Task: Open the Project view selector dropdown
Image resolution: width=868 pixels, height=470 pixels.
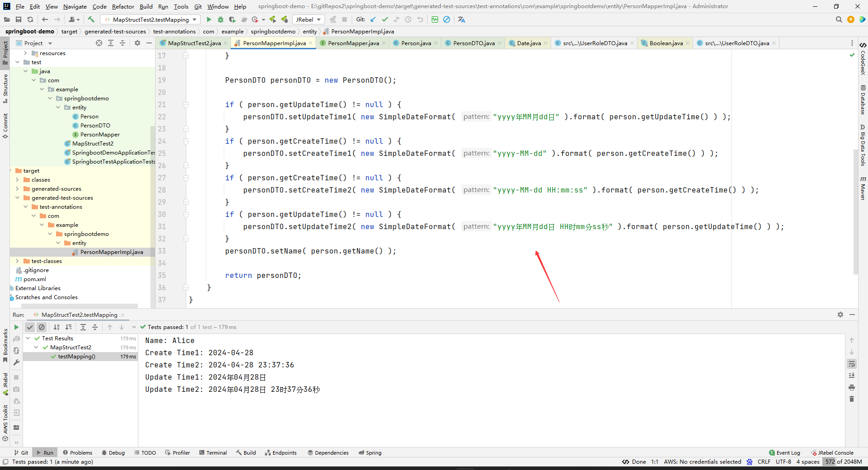Action: (34, 43)
